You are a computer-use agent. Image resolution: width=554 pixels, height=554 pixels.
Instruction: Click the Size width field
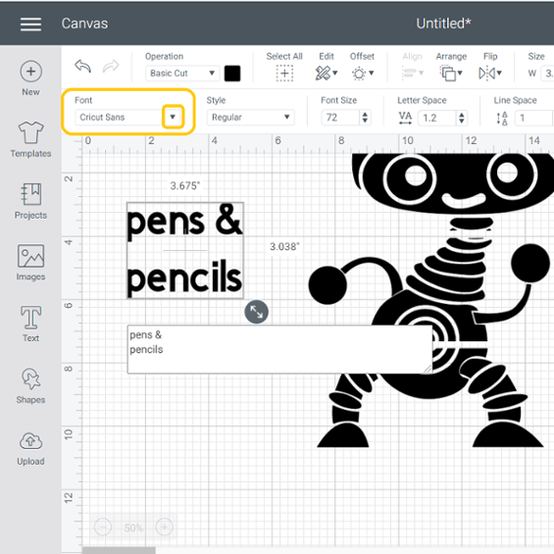[547, 73]
